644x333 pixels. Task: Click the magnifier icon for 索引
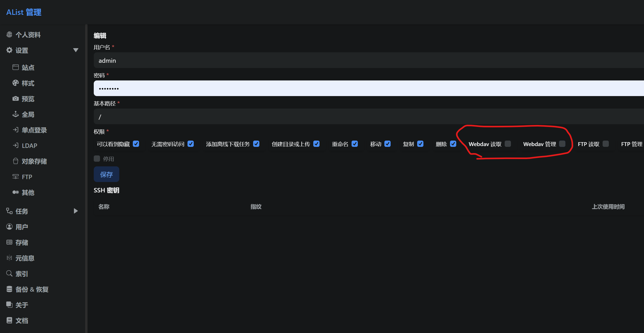point(9,273)
